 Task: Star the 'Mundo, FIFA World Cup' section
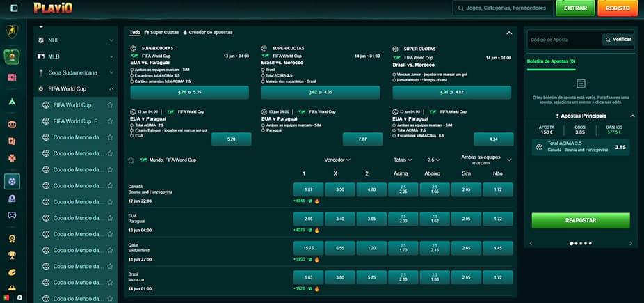pos(131,160)
